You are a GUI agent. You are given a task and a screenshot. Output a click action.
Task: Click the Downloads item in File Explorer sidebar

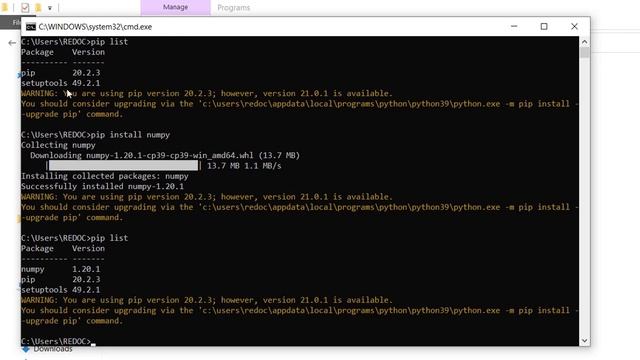pos(53,349)
